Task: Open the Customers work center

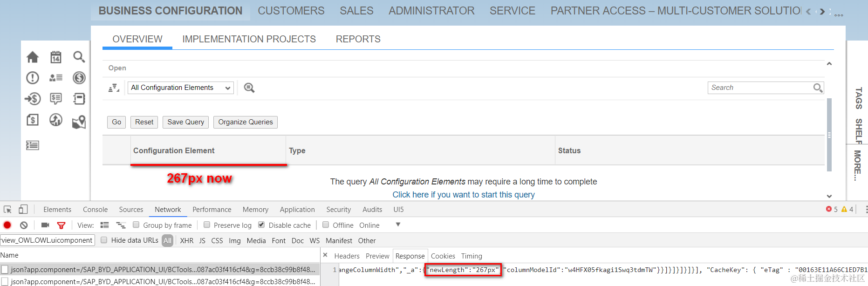Action: tap(291, 11)
